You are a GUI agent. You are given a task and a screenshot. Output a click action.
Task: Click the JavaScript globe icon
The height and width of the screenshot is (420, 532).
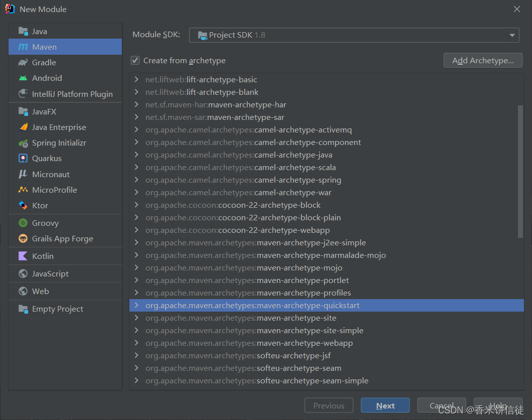tap(23, 273)
